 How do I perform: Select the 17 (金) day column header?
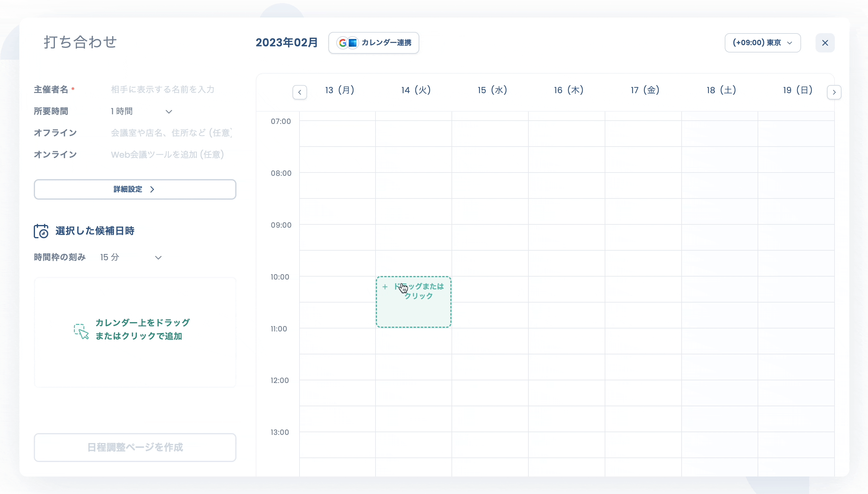[x=645, y=90]
